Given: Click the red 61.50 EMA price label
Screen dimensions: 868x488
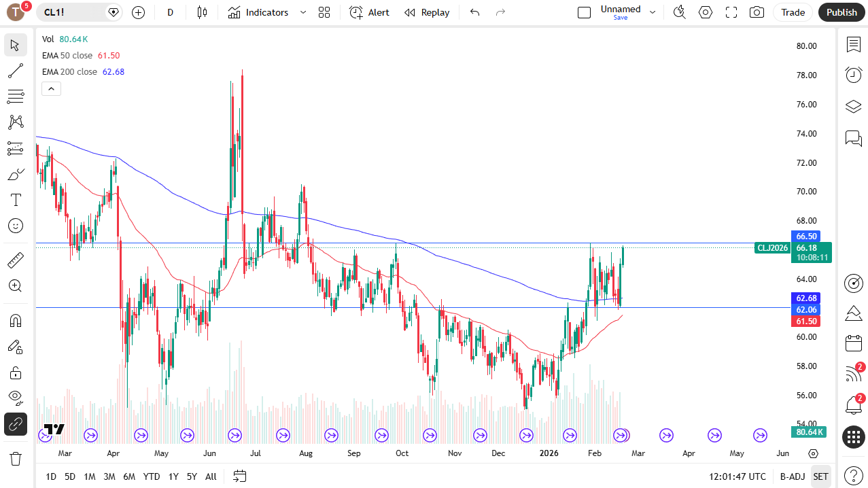Looking at the screenshot, I should tap(806, 321).
